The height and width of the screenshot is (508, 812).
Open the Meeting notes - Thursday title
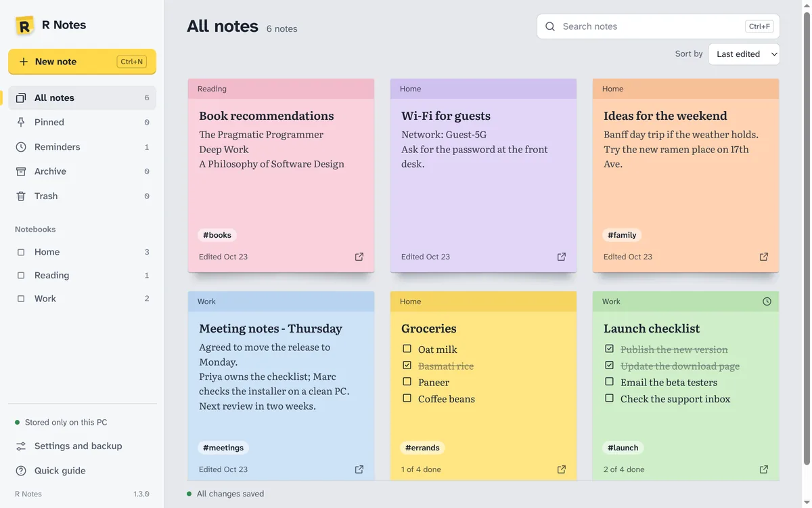(x=271, y=329)
